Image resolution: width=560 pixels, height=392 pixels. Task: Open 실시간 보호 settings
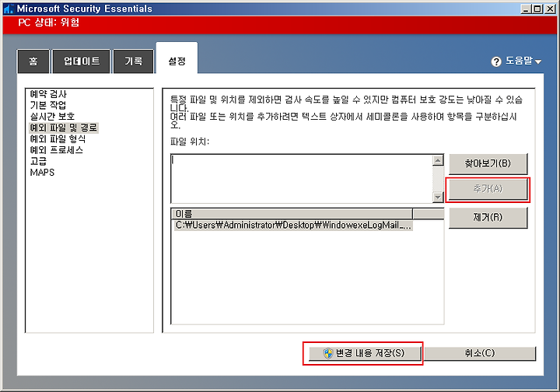[x=52, y=117]
